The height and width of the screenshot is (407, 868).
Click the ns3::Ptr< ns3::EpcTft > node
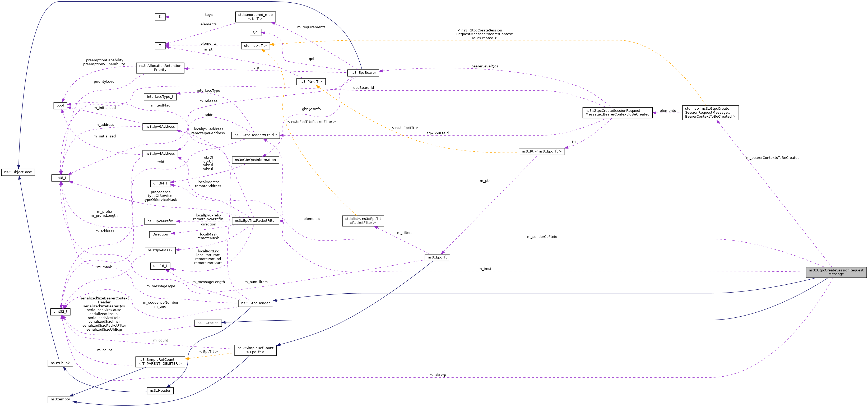541,152
